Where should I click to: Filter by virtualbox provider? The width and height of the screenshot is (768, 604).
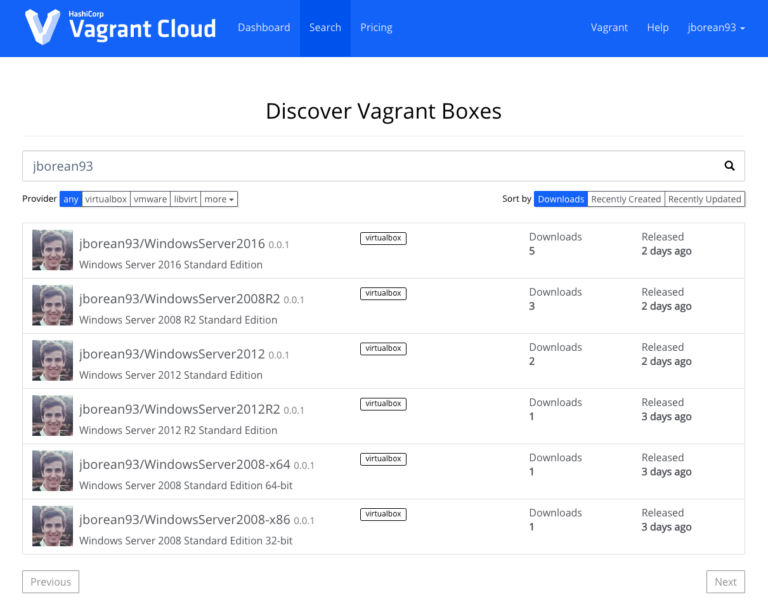[106, 199]
